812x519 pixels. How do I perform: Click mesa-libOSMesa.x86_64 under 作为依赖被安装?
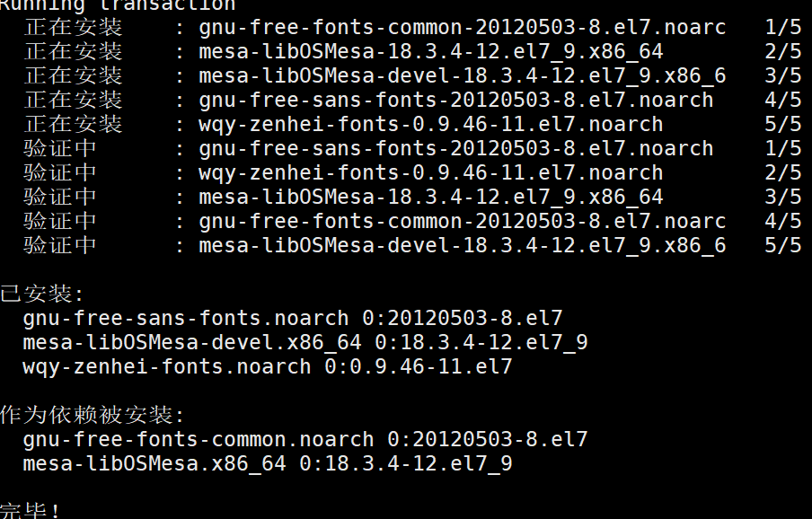click(154, 464)
